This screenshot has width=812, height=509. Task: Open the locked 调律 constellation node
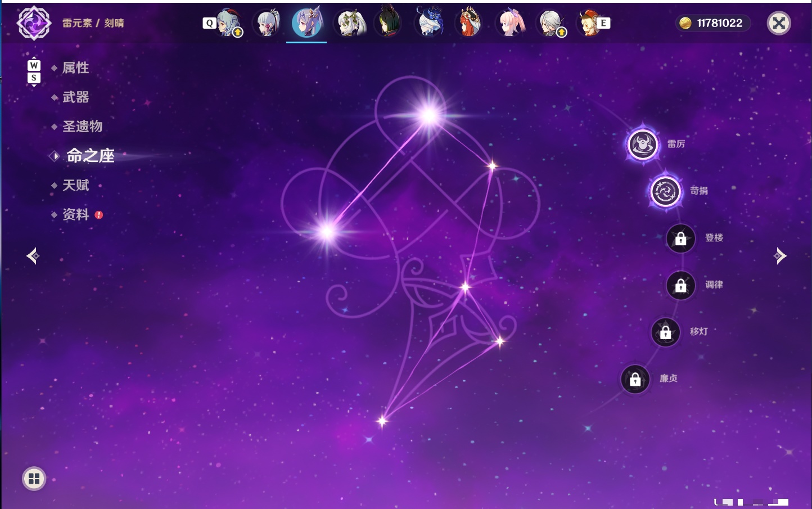tap(680, 286)
